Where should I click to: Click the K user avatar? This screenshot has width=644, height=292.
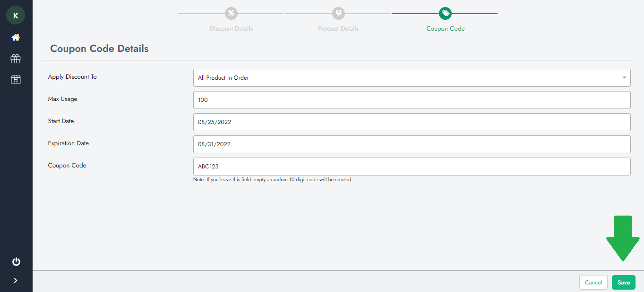[x=16, y=16]
